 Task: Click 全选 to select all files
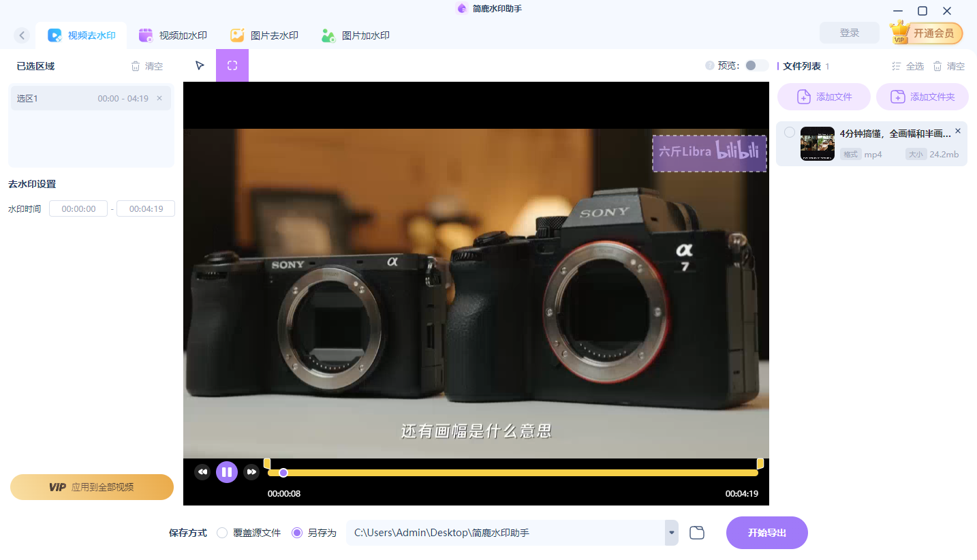908,66
